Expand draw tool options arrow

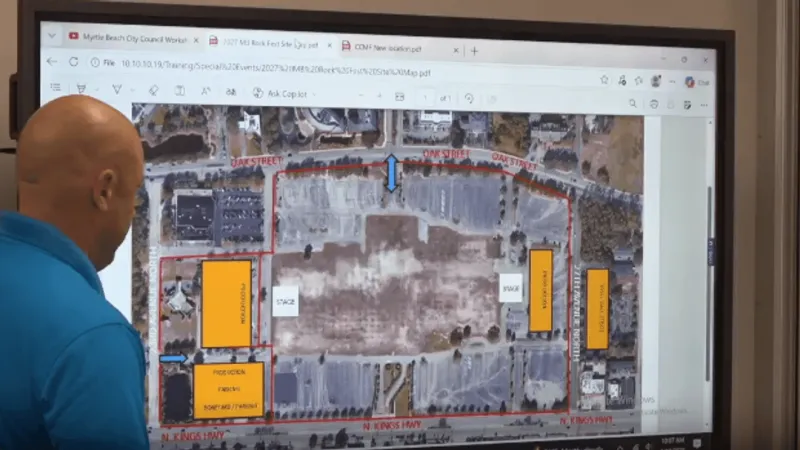pyautogui.click(x=132, y=90)
